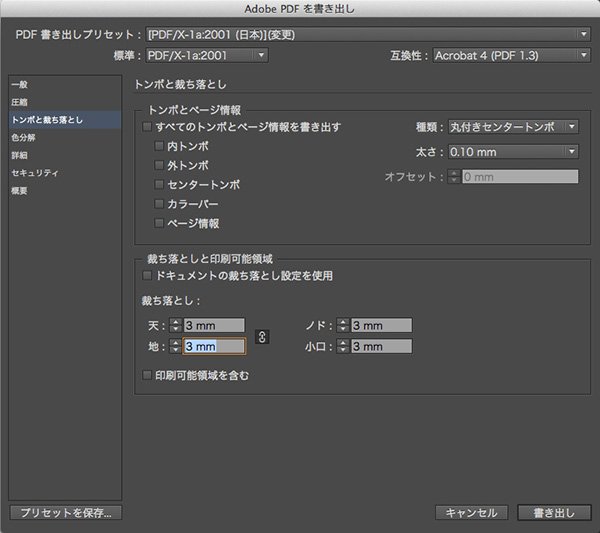The width and height of the screenshot is (600, 533).
Task: Click the 小口 bleed value field
Action: [382, 347]
